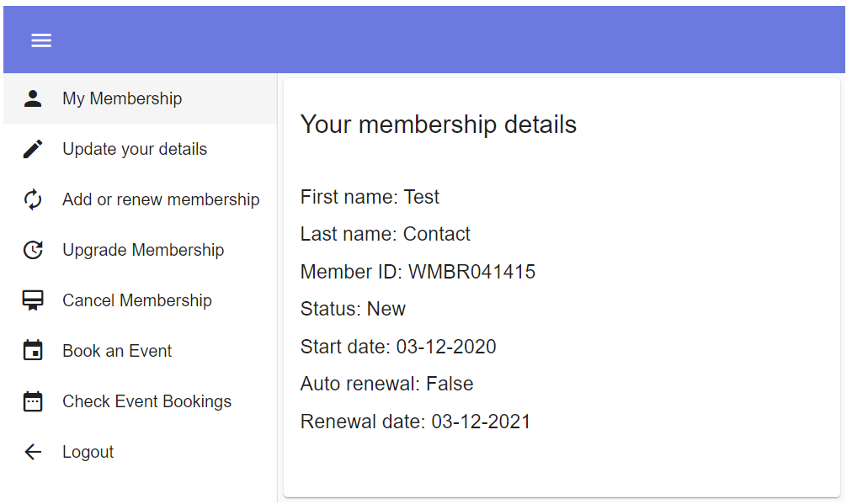This screenshot has width=852, height=504.
Task: Open the hamburger navigation menu
Action: tap(40, 40)
